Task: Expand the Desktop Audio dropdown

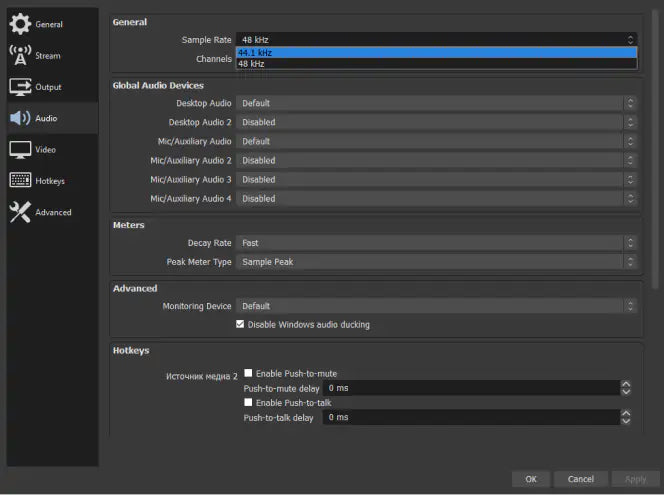Action: 436,103
